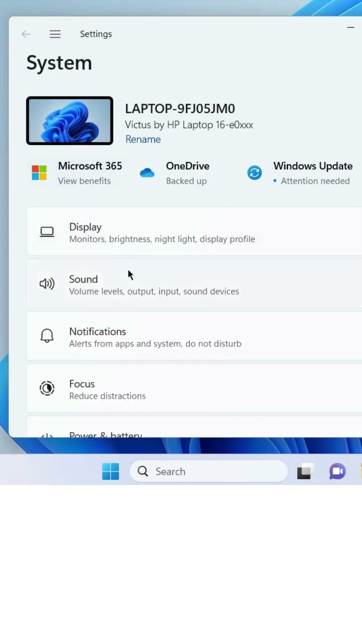This screenshot has width=362, height=644.
Task: Click the laptop wallpaper thumbnail
Action: (70, 121)
